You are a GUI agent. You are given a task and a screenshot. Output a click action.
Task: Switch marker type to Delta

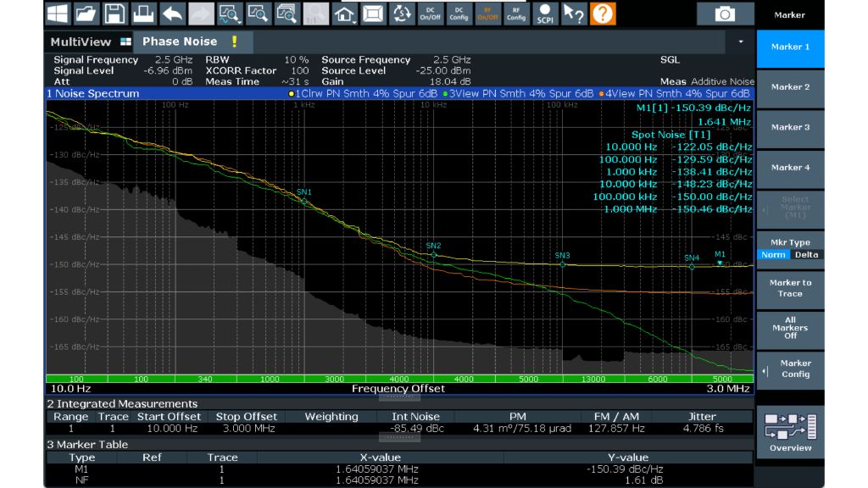point(806,254)
